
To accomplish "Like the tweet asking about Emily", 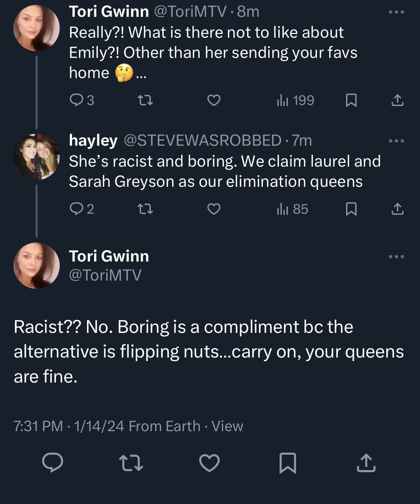I will coord(214,100).
